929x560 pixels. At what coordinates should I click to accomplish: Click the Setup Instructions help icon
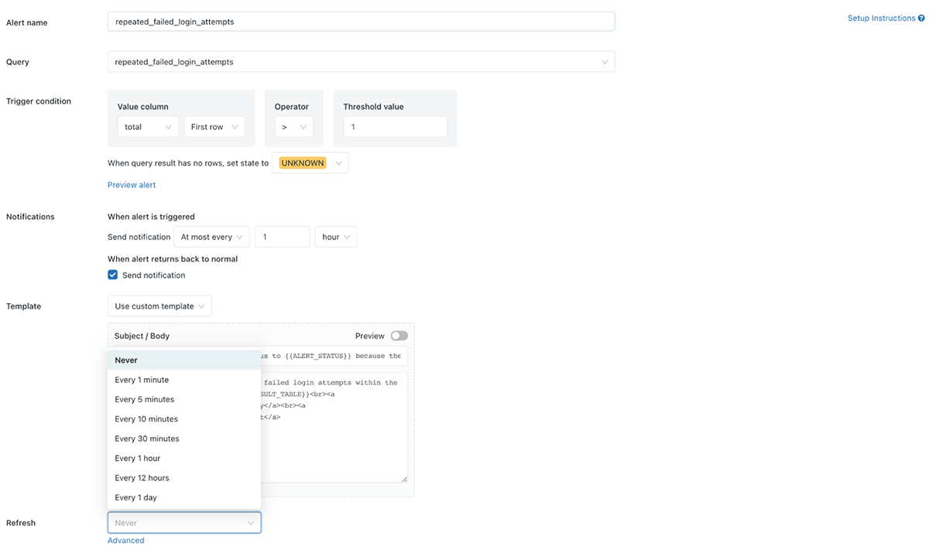(921, 19)
